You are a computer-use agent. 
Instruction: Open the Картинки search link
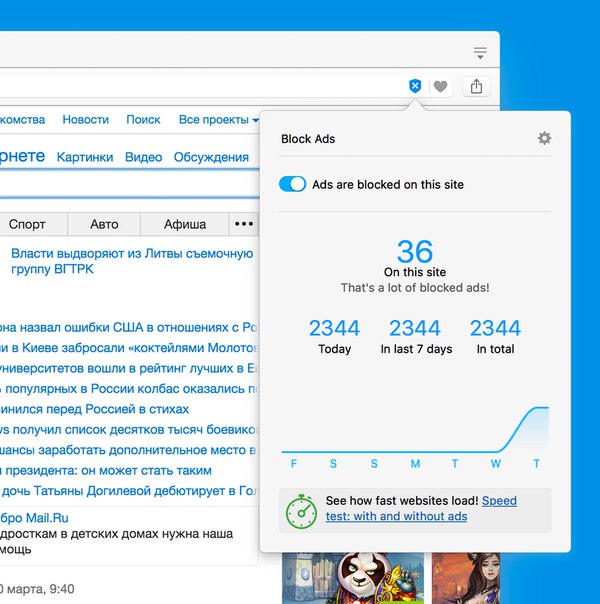pyautogui.click(x=85, y=157)
